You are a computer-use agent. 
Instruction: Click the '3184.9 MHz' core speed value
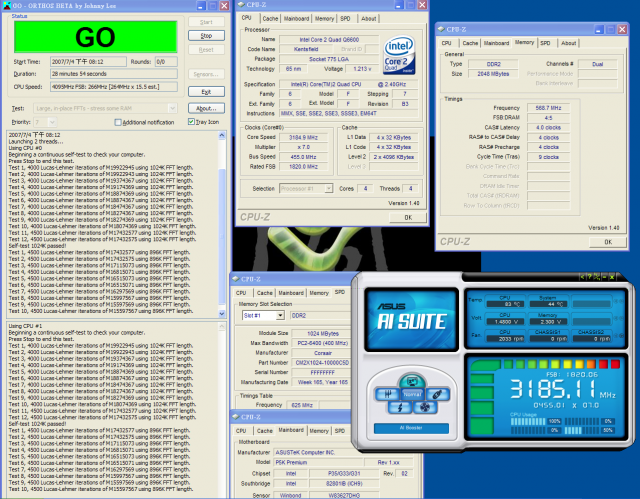pos(303,138)
